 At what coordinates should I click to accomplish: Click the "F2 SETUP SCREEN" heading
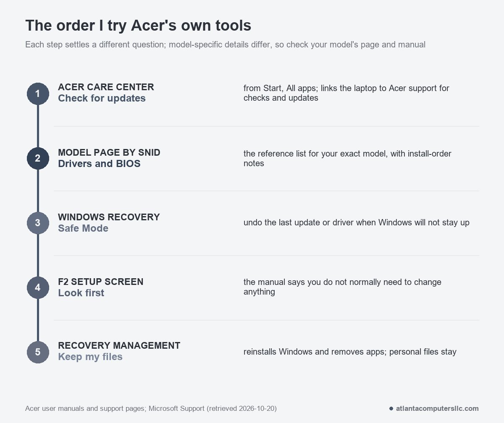point(101,282)
